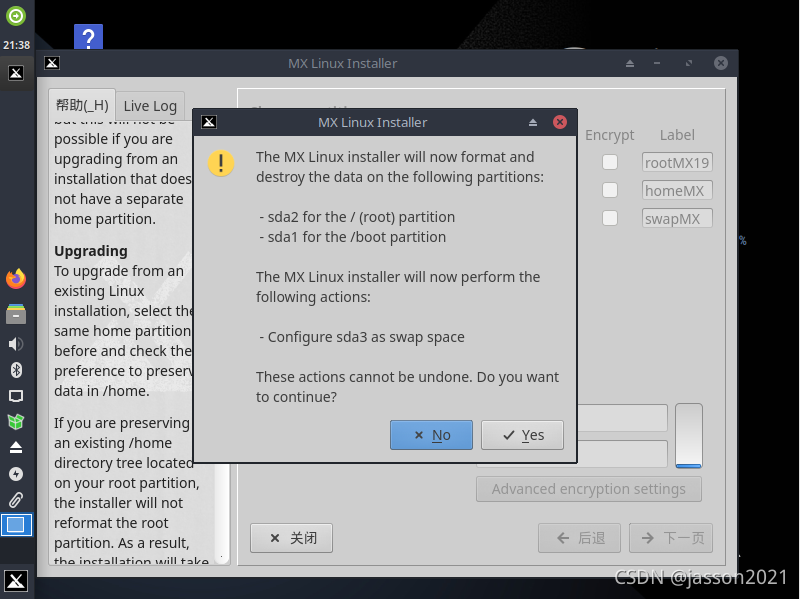Screen dimensions: 801x599
Task: Open main installer window menu icon
Action: 52,63
